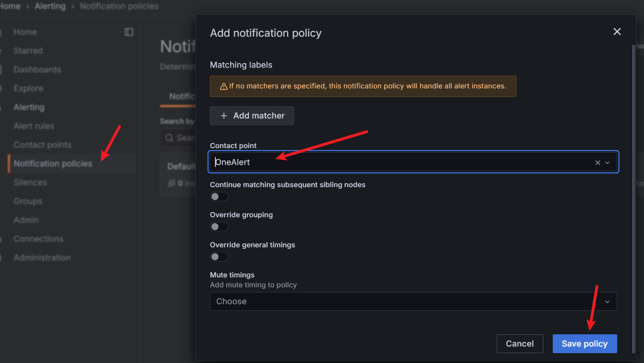
Task: Click the Save policy button
Action: (584, 344)
